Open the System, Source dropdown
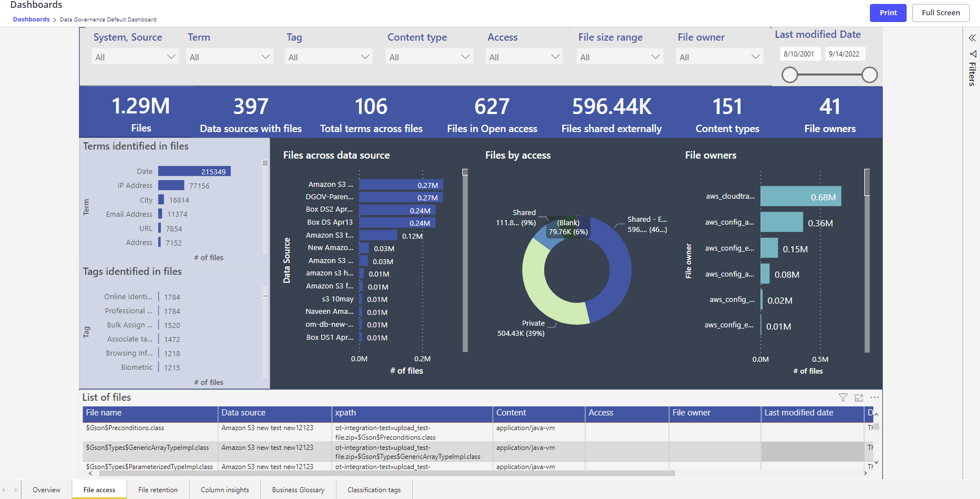The width and height of the screenshot is (980, 499). click(135, 57)
